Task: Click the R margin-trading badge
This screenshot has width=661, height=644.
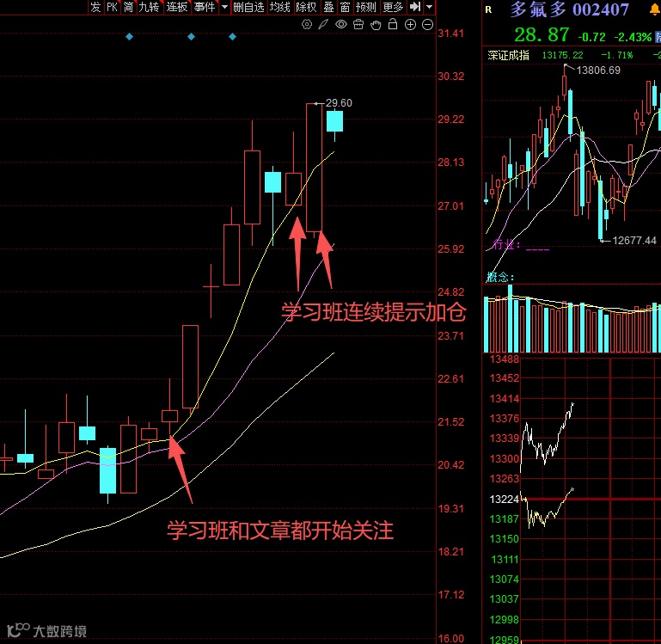Action: (488, 9)
